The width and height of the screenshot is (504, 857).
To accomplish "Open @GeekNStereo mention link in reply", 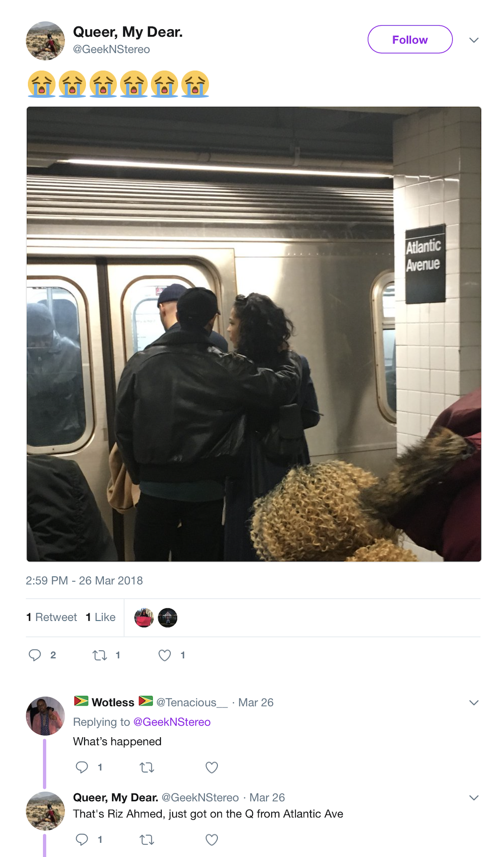I will (x=172, y=722).
